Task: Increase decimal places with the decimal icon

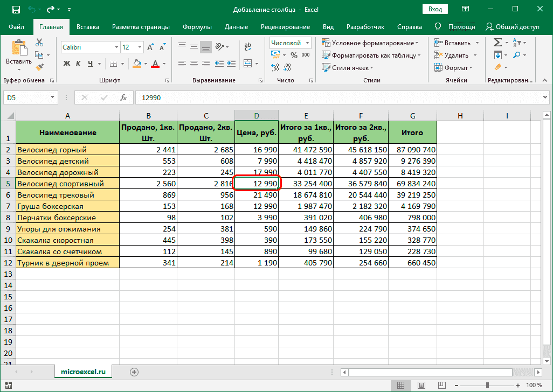Action: pos(274,67)
